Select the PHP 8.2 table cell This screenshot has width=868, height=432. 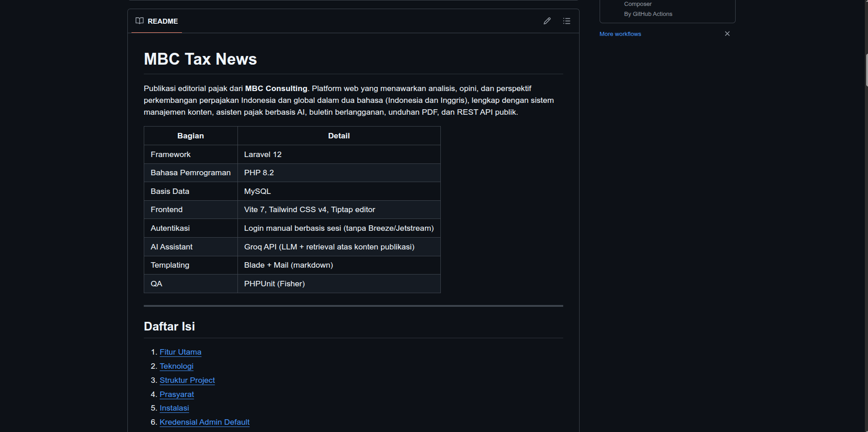pos(339,173)
